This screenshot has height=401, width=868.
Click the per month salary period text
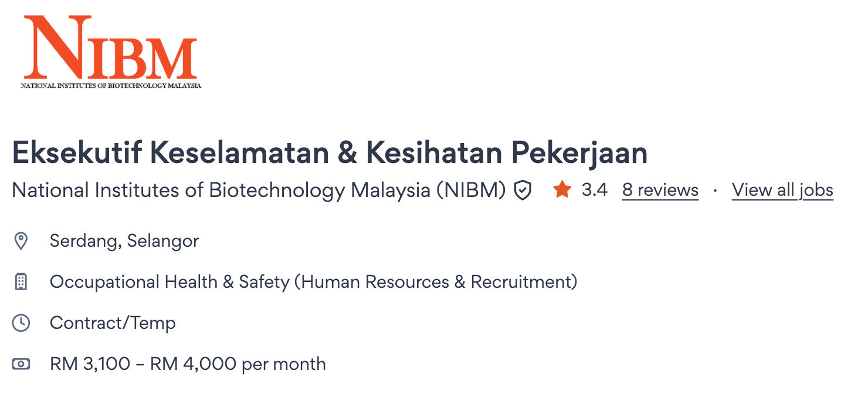click(x=283, y=364)
